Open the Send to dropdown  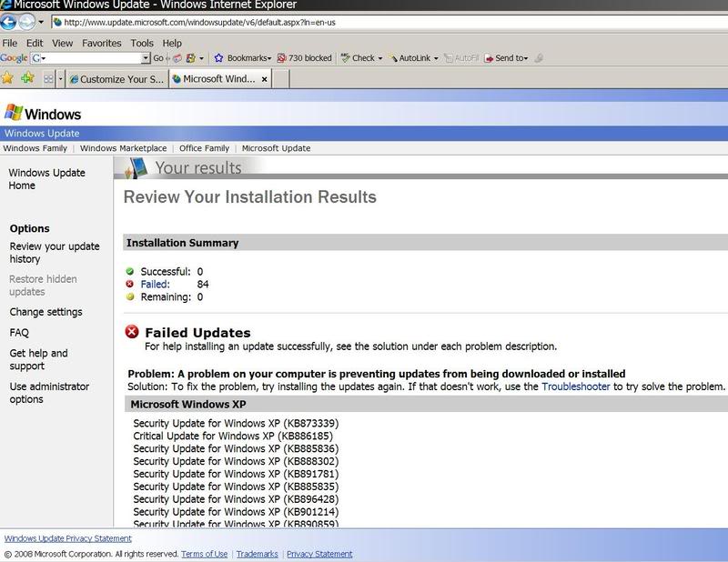pyautogui.click(x=507, y=58)
